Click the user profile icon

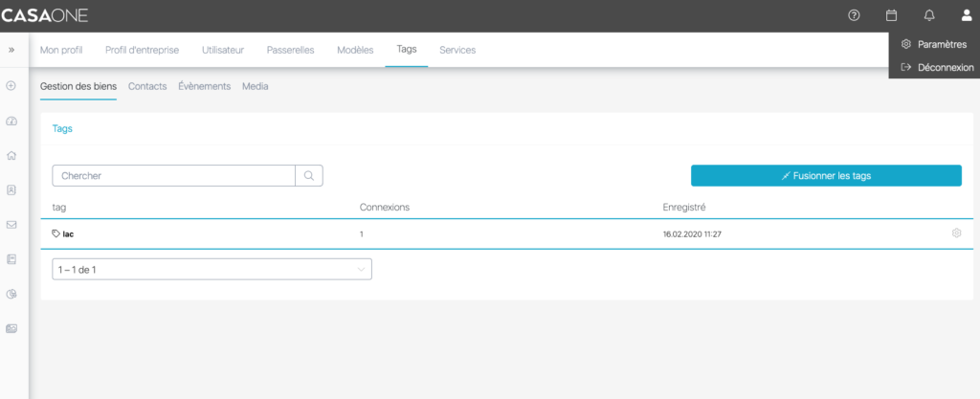tap(965, 15)
